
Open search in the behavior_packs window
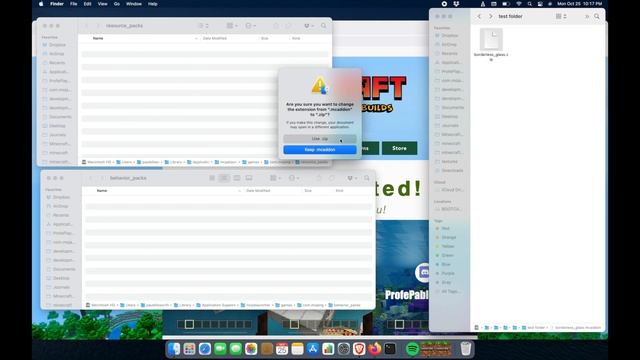(x=367, y=178)
